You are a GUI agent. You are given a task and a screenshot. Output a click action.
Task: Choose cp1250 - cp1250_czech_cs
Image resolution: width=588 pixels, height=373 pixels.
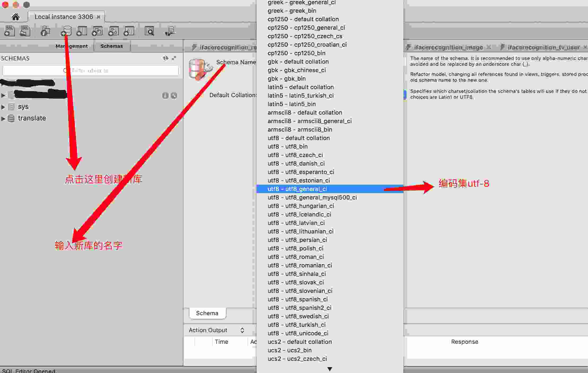(330, 36)
